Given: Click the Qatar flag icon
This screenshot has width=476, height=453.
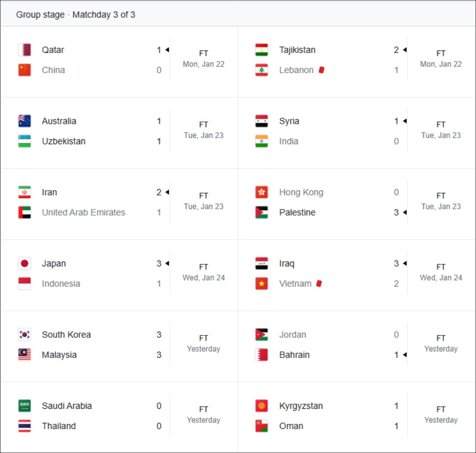Looking at the screenshot, I should pyautogui.click(x=25, y=50).
